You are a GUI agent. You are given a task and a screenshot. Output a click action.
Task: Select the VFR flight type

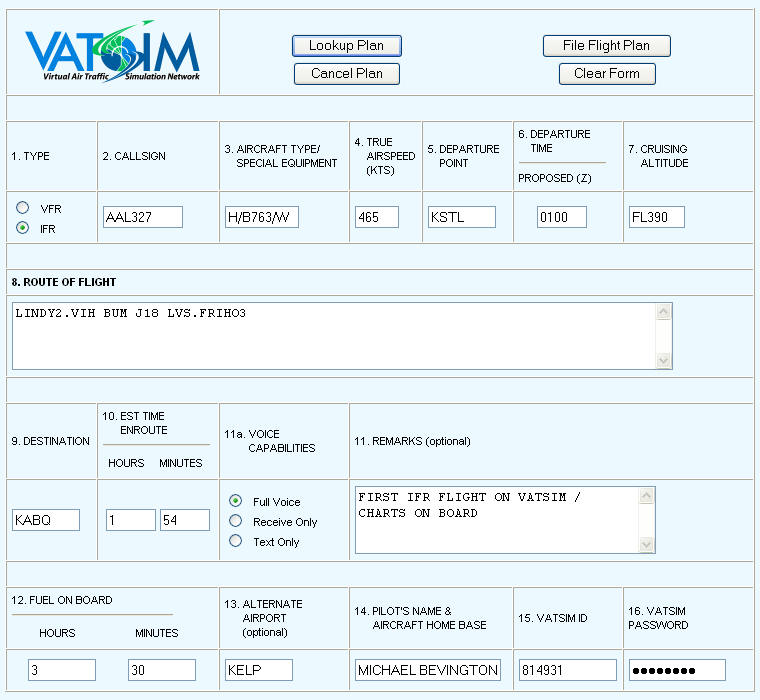click(23, 208)
